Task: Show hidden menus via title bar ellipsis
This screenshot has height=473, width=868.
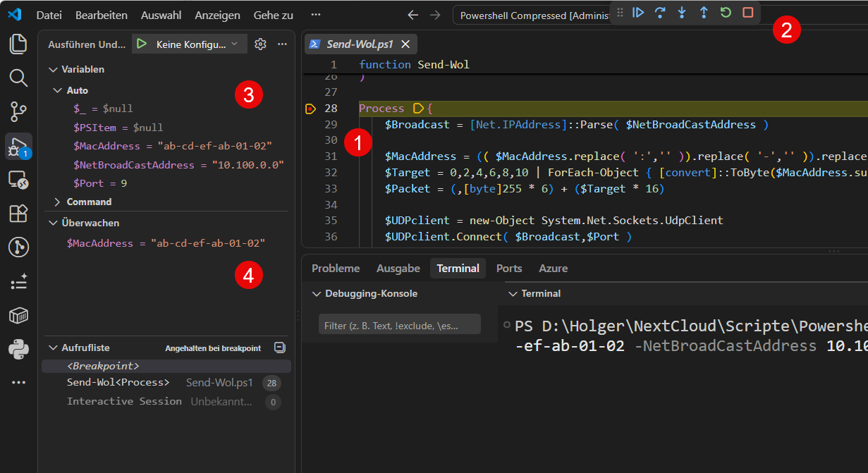Action: tap(316, 15)
